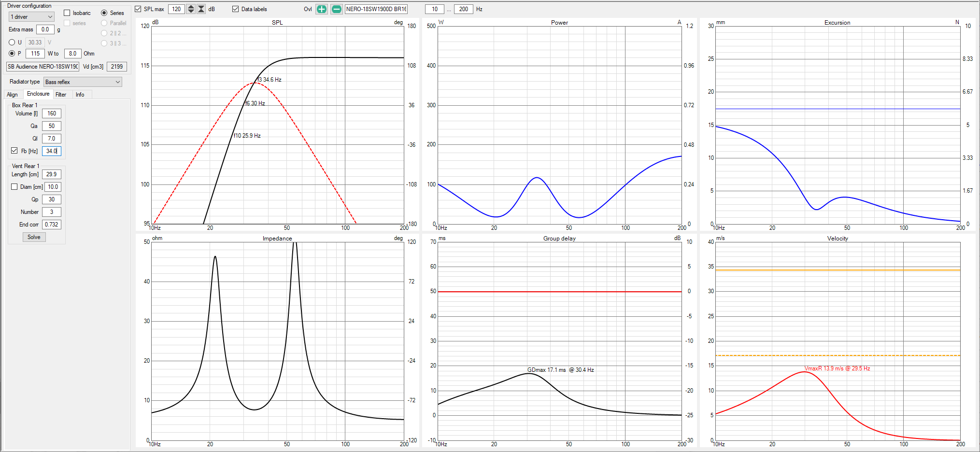Click the GDmax 17.1 ms label
Screen dimensions: 980x452
[x=561, y=370]
